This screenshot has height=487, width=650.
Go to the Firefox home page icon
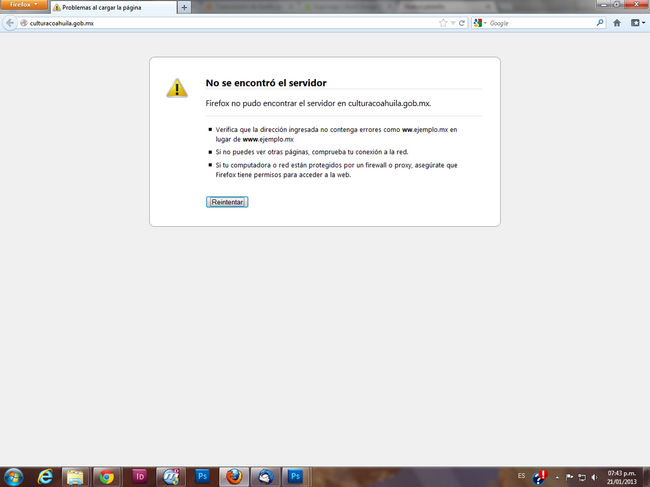point(616,22)
